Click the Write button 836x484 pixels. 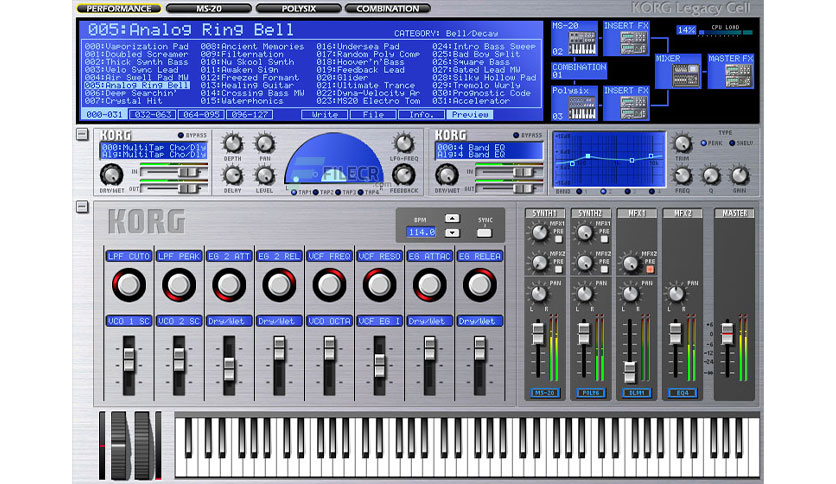[x=325, y=115]
